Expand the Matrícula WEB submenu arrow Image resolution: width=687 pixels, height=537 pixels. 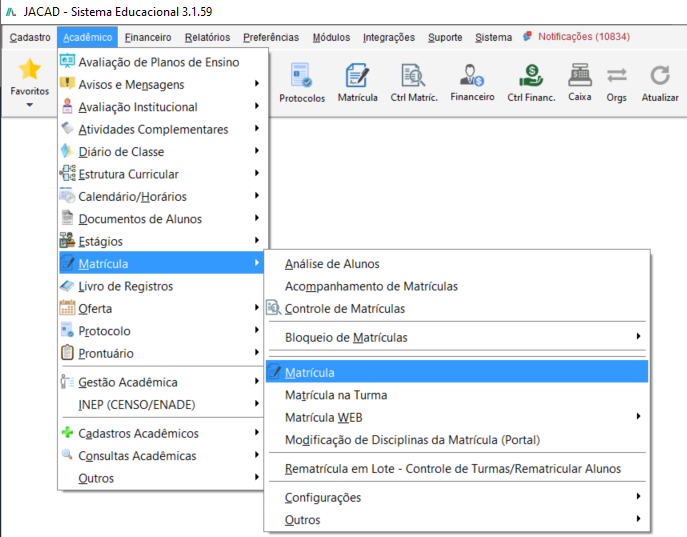click(638, 416)
